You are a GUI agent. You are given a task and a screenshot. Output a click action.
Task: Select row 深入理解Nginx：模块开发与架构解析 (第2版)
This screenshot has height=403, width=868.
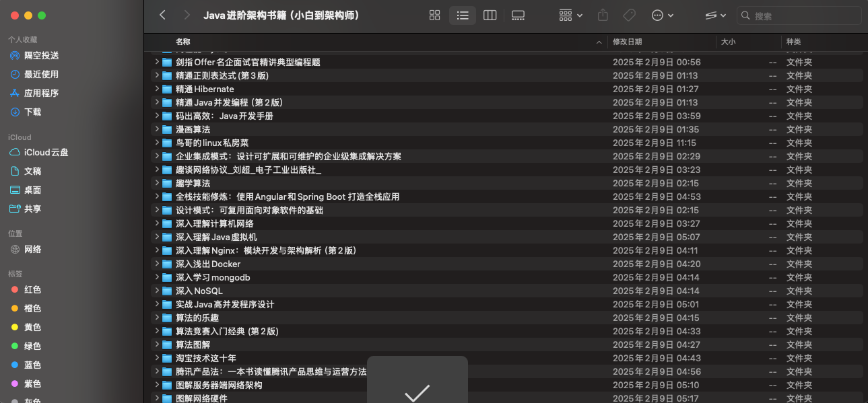point(506,250)
